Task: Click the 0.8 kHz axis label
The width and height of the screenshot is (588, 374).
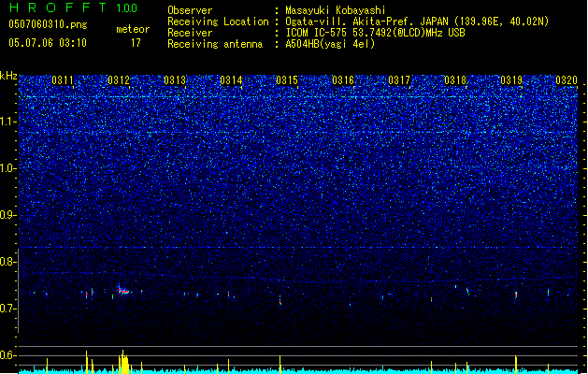Action: point(8,262)
